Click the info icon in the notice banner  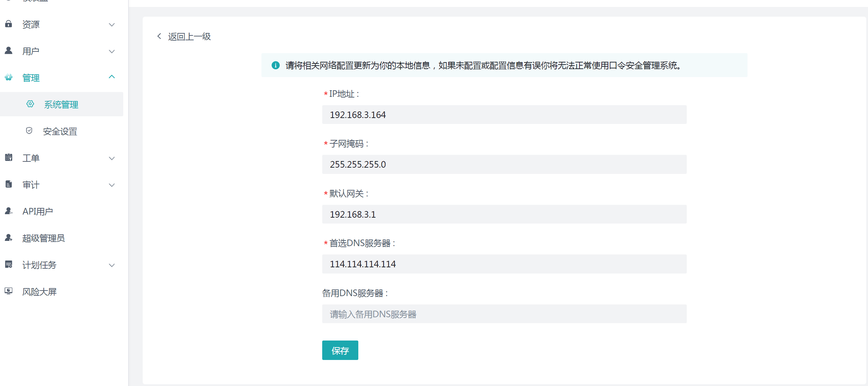[x=276, y=65]
